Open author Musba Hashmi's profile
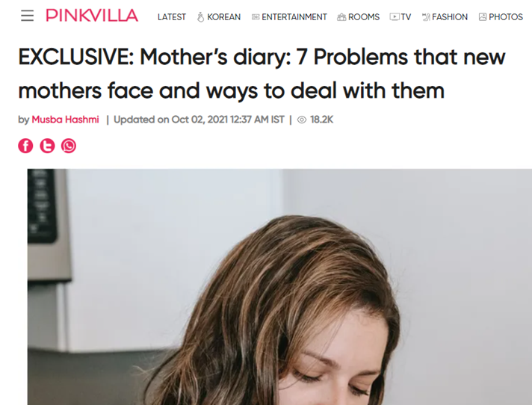532x405 pixels. 65,120
